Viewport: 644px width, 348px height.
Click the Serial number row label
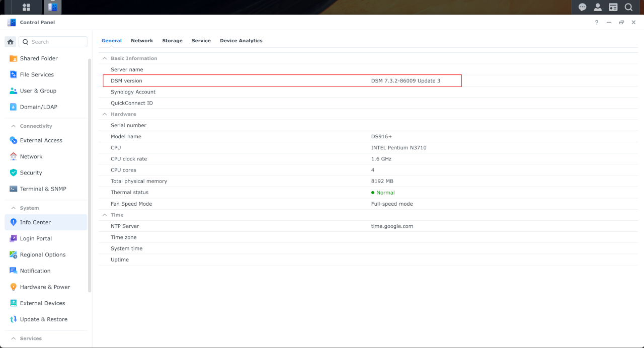(128, 125)
